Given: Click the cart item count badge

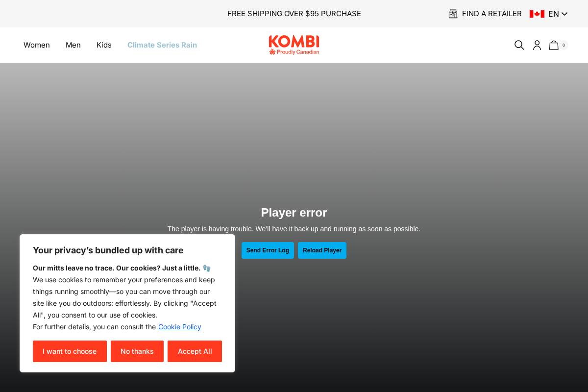Looking at the screenshot, I should click(563, 45).
